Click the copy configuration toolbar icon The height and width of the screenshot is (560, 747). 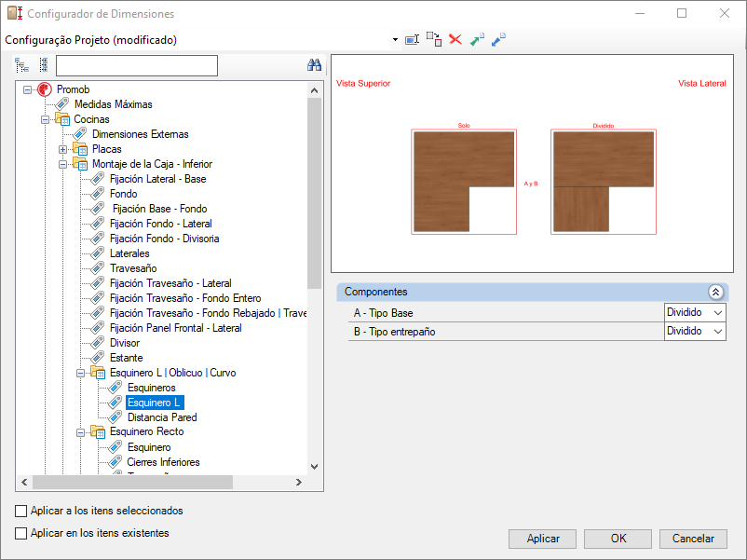pos(434,39)
